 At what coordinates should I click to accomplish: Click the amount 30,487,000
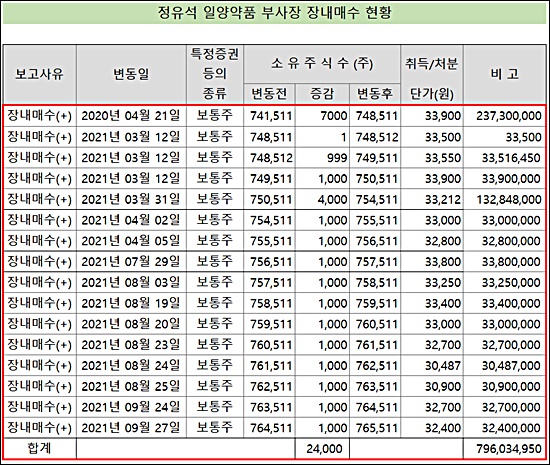(511, 365)
